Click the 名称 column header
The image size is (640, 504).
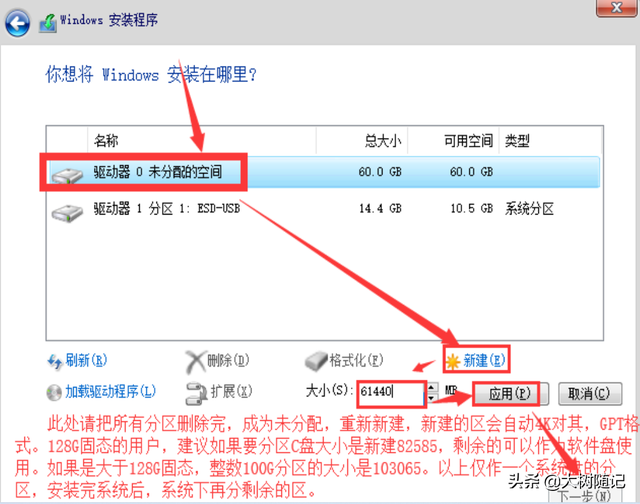coord(202,140)
